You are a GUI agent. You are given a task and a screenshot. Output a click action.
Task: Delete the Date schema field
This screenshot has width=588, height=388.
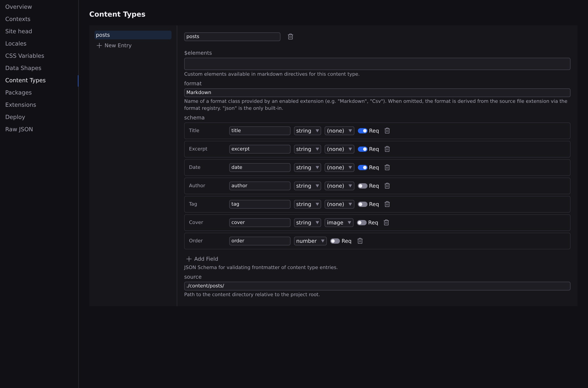point(387,168)
